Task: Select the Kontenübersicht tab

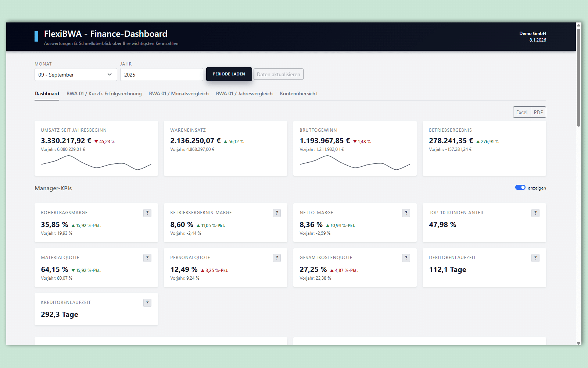Action: [298, 94]
